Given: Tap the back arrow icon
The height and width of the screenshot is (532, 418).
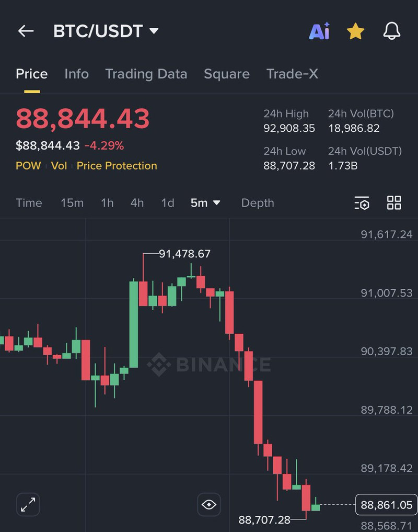Looking at the screenshot, I should [x=26, y=31].
